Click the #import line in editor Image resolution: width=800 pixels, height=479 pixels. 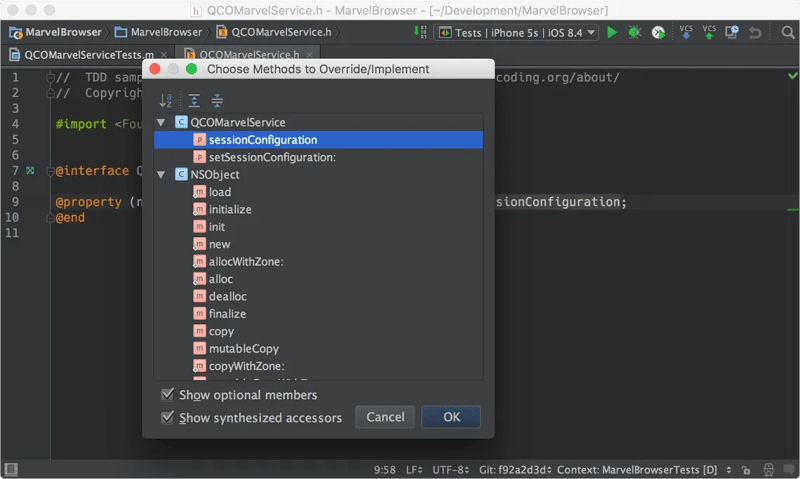(97, 124)
